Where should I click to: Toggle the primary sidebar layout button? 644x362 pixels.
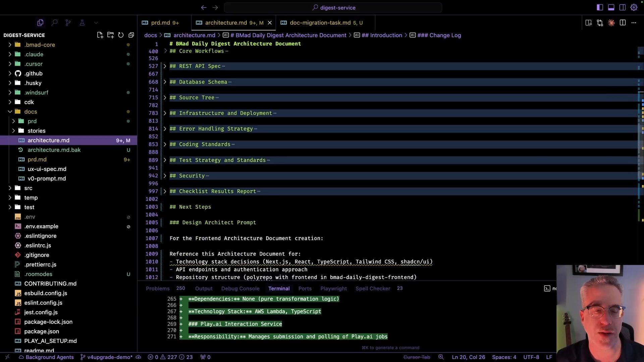[600, 7]
